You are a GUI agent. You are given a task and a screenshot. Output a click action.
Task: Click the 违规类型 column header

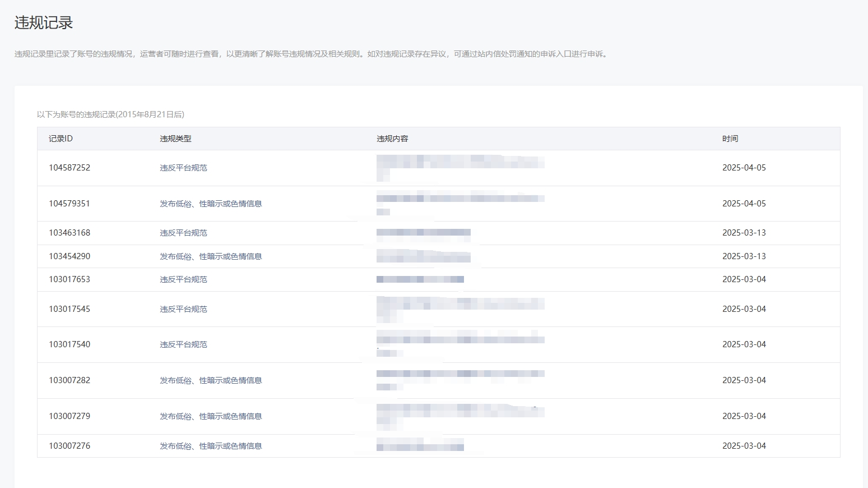(175, 139)
